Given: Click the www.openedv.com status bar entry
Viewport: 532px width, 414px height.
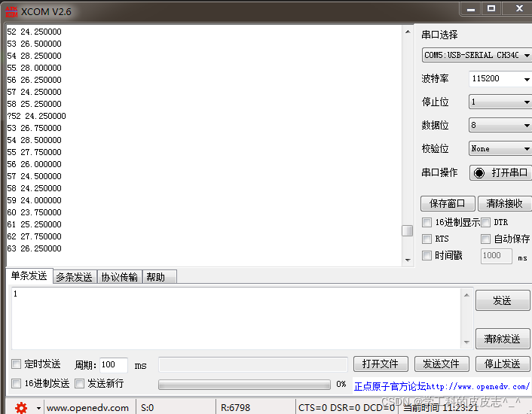Looking at the screenshot, I should pyautogui.click(x=87, y=407).
